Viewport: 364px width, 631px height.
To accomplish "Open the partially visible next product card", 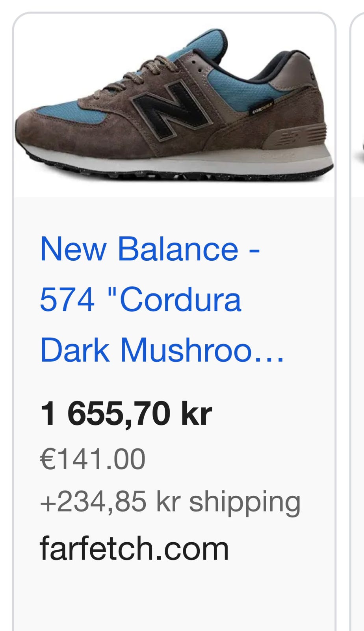I will (x=357, y=315).
